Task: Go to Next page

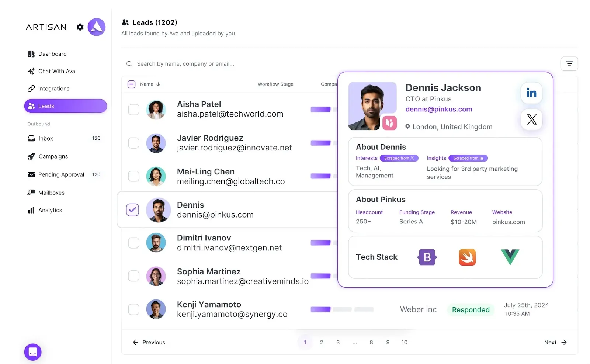Action: click(x=555, y=342)
